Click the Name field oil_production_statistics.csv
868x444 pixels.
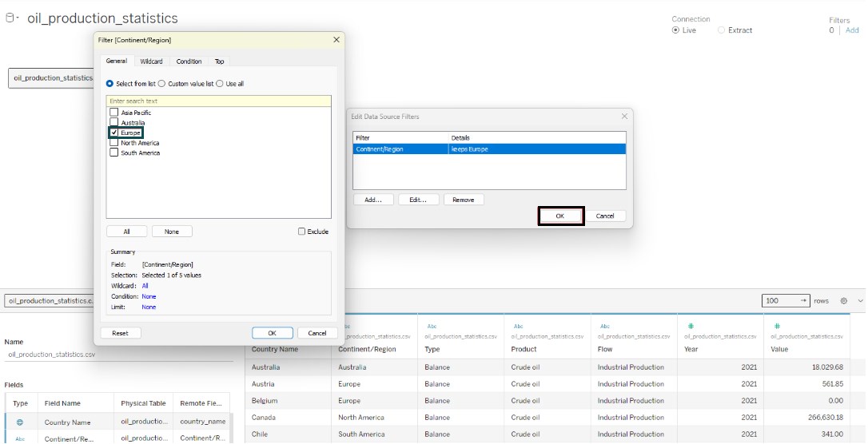coord(118,355)
